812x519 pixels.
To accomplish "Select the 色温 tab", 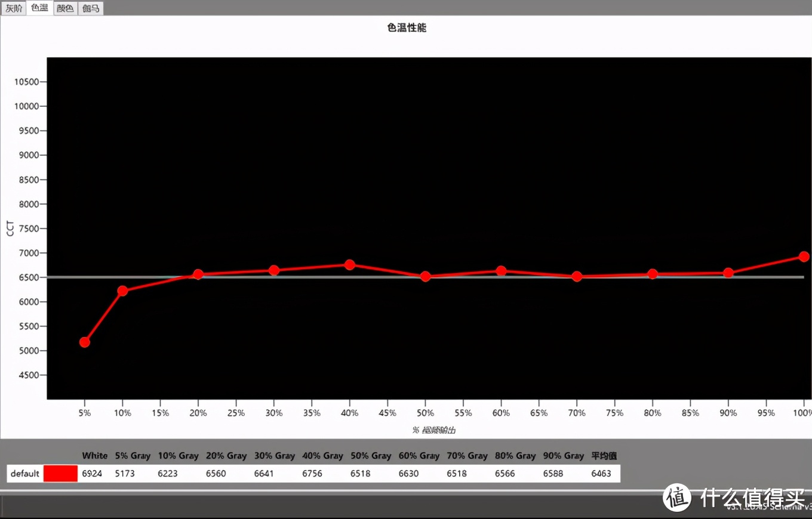I will click(39, 8).
